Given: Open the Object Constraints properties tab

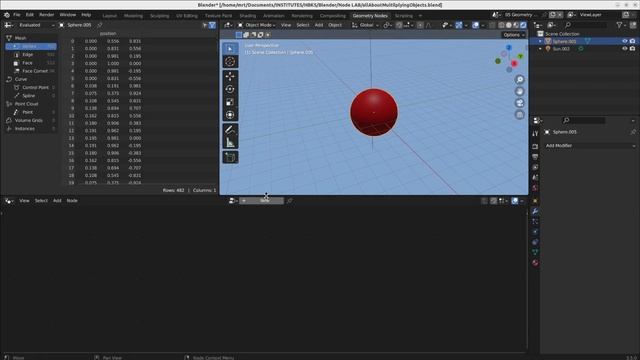Looking at the screenshot, I should point(535,242).
